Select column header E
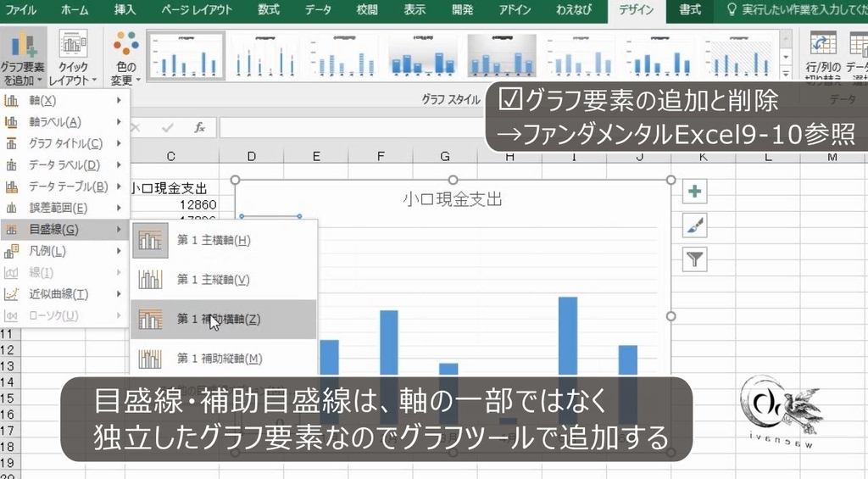Image resolution: width=868 pixels, height=479 pixels. pyautogui.click(x=316, y=157)
